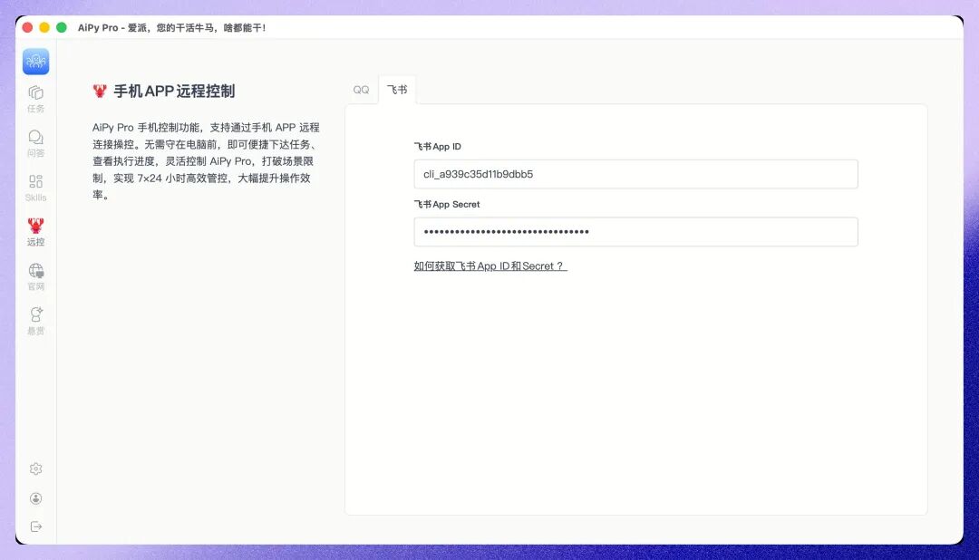979x560 pixels.
Task: Open settings gear in sidebar
Action: pyautogui.click(x=35, y=468)
